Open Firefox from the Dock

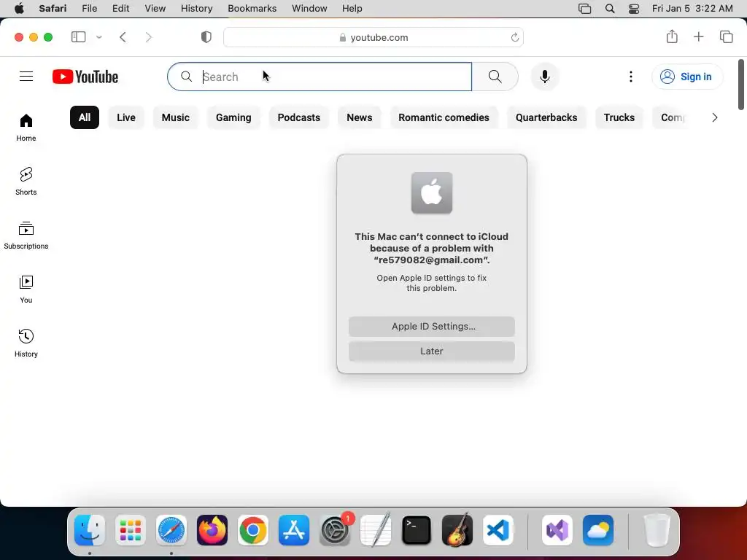coord(212,530)
